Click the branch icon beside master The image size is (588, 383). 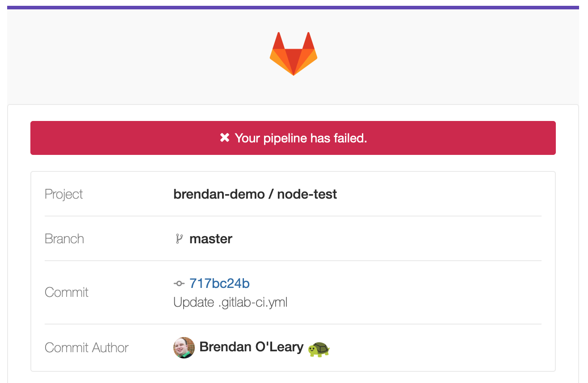click(x=179, y=239)
